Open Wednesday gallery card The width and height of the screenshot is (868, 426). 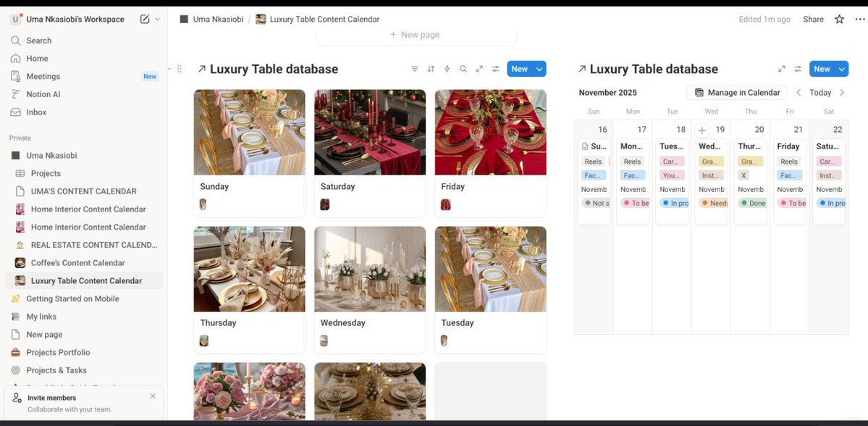pyautogui.click(x=370, y=290)
